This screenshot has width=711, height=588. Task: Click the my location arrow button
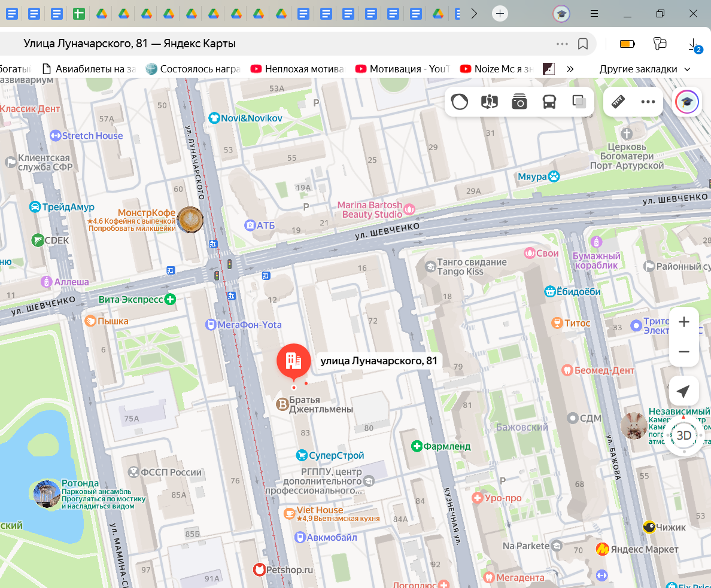click(683, 391)
